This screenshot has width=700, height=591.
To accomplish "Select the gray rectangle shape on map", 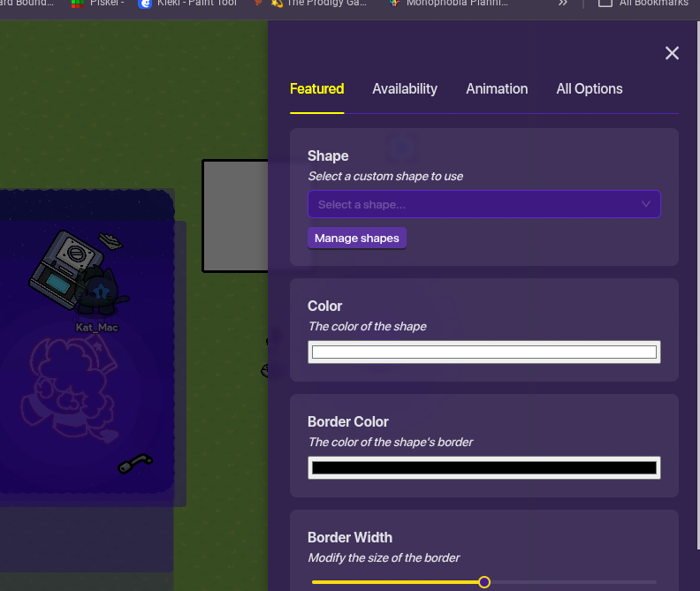I will tap(235, 216).
